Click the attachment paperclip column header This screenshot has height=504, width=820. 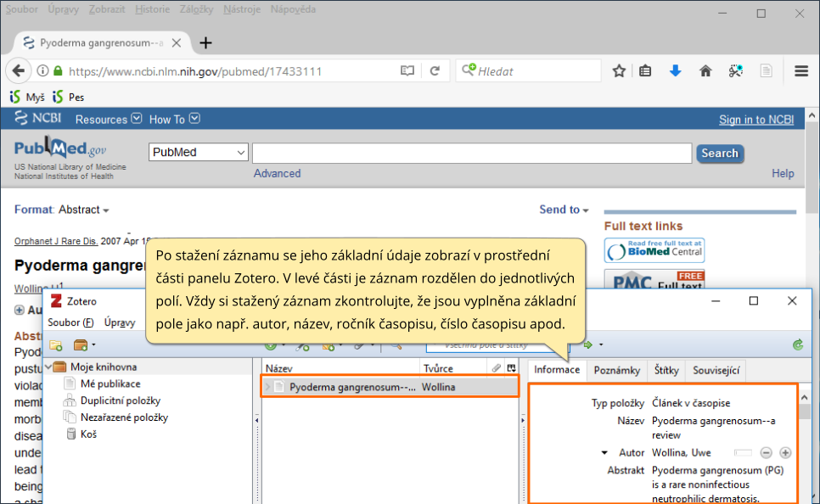coord(497,368)
